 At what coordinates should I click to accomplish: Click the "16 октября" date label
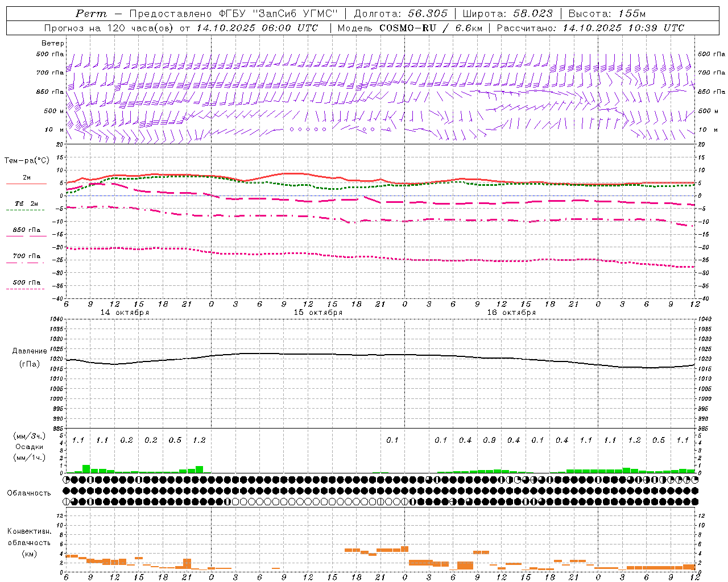(511, 313)
